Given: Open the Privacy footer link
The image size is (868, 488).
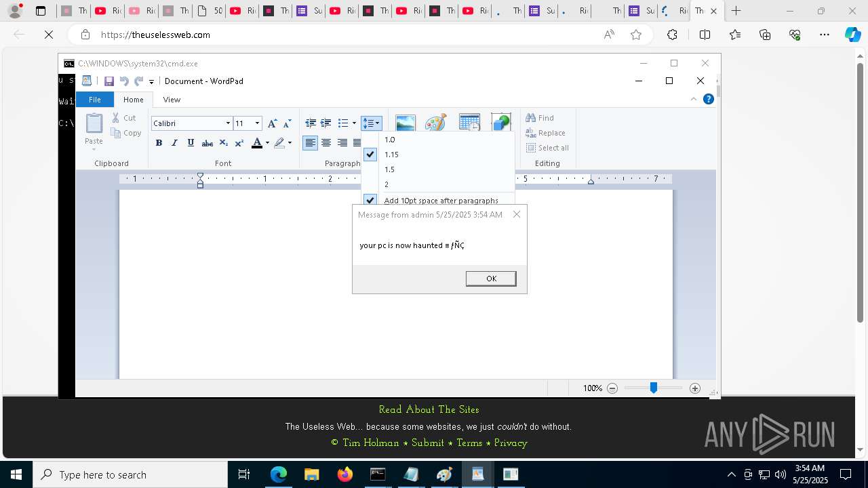Looking at the screenshot, I should tap(511, 443).
